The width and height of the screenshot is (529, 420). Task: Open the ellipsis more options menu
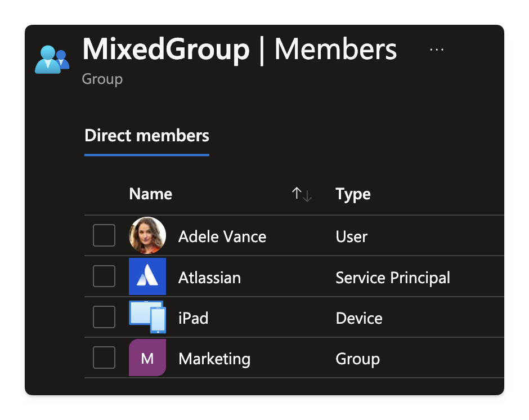pyautogui.click(x=437, y=50)
